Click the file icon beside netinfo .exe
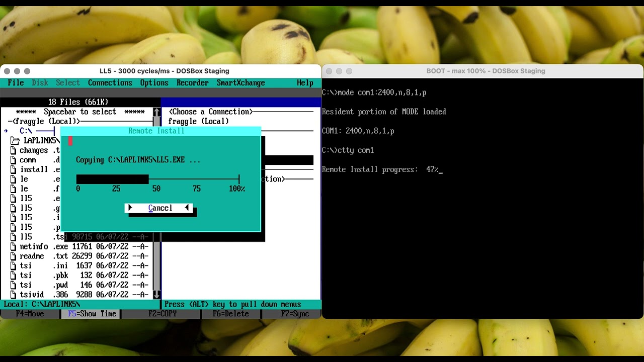644x362 pixels. click(13, 247)
